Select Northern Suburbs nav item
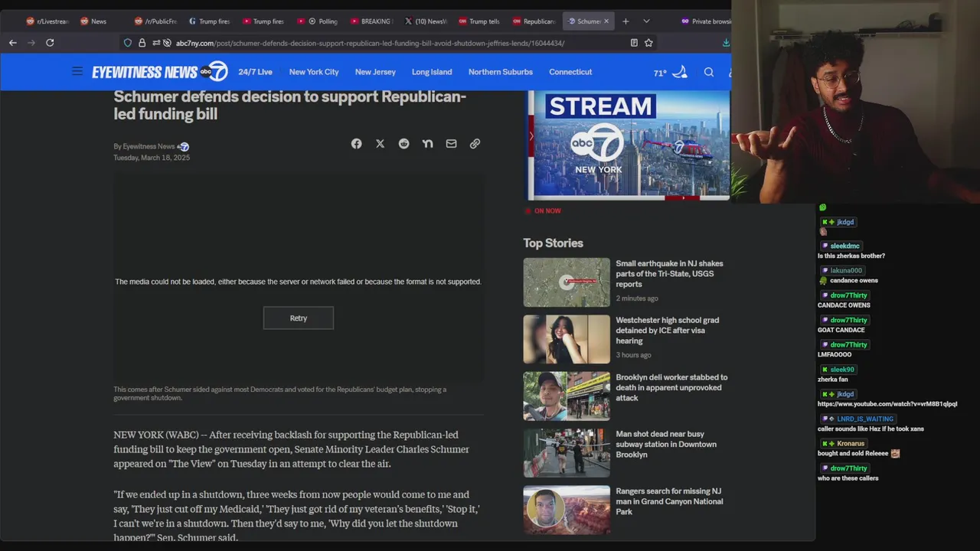980x551 pixels. click(501, 72)
